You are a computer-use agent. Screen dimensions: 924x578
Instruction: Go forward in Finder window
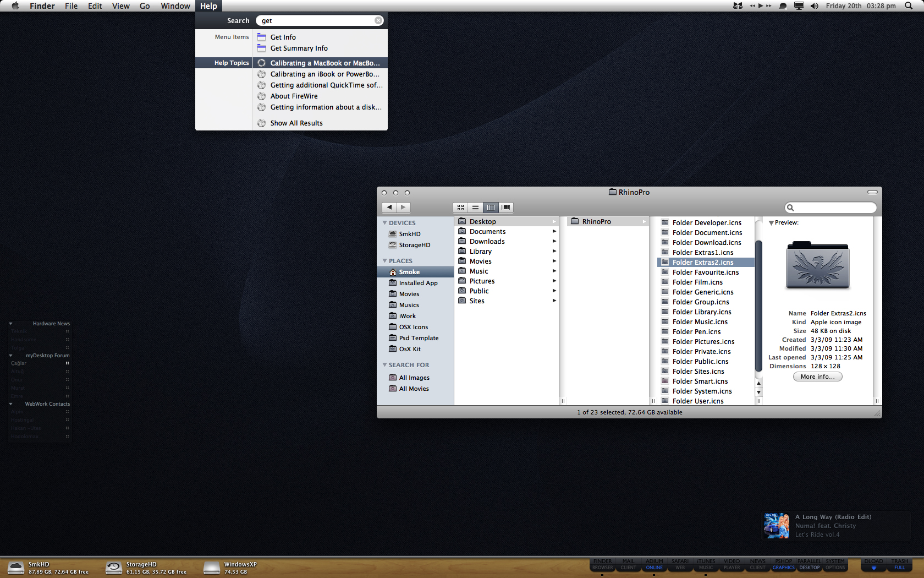pos(404,208)
